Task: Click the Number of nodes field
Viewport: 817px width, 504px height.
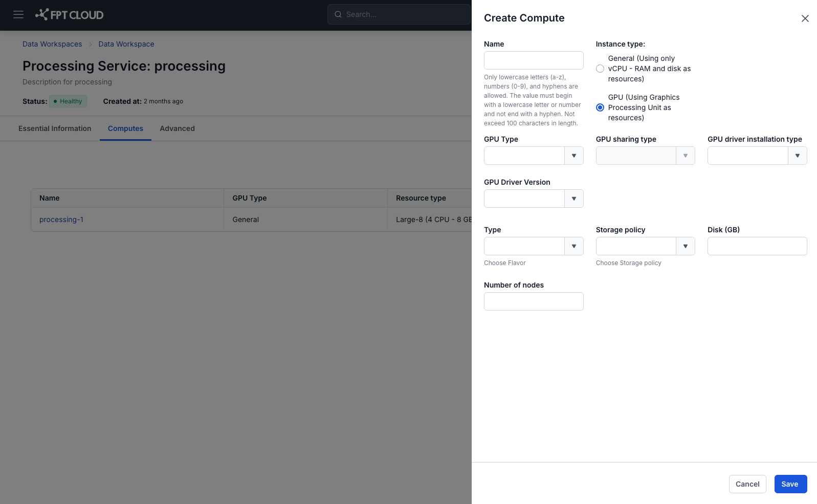Action: 534,301
